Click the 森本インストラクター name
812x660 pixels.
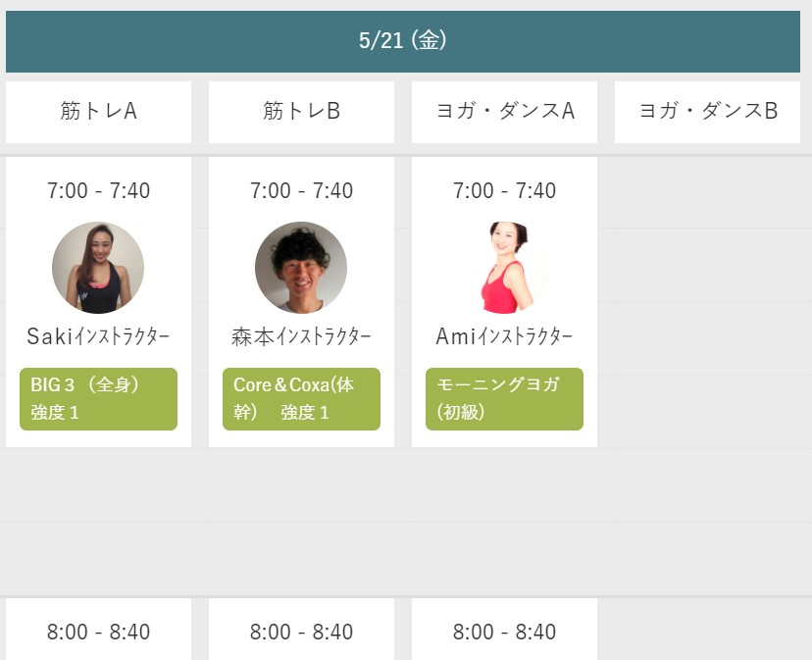[x=301, y=337]
